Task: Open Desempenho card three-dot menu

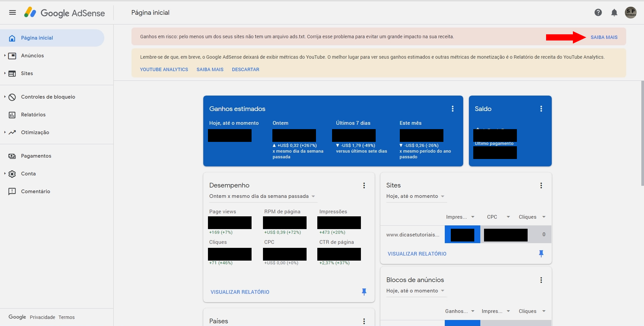Action: pos(364,185)
